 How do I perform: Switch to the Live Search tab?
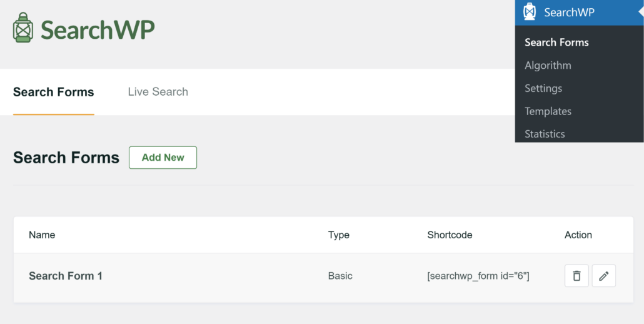click(x=158, y=91)
